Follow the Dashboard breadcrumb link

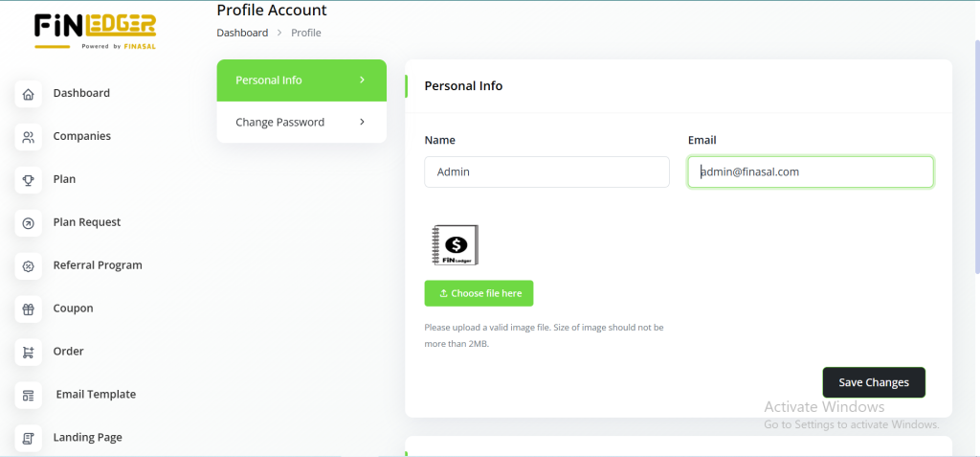coord(242,33)
